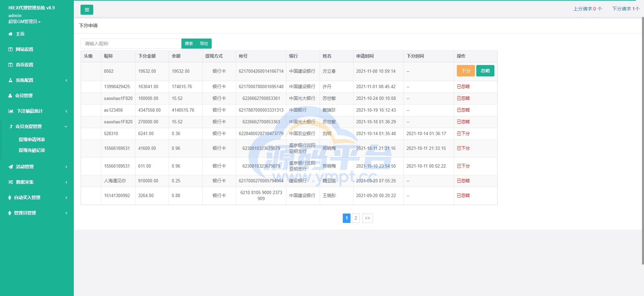
Task: Collapse the 会员充提管理 chevron
Action: click(66, 126)
